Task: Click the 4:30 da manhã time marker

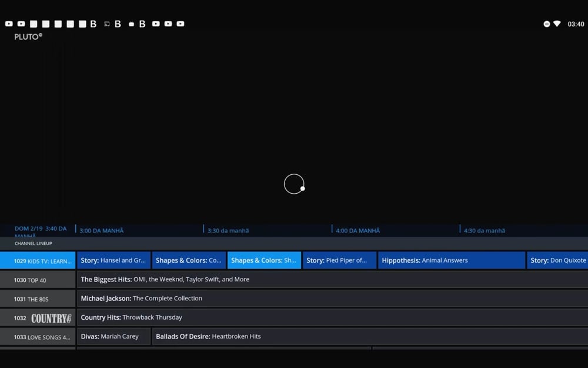Action: click(485, 230)
